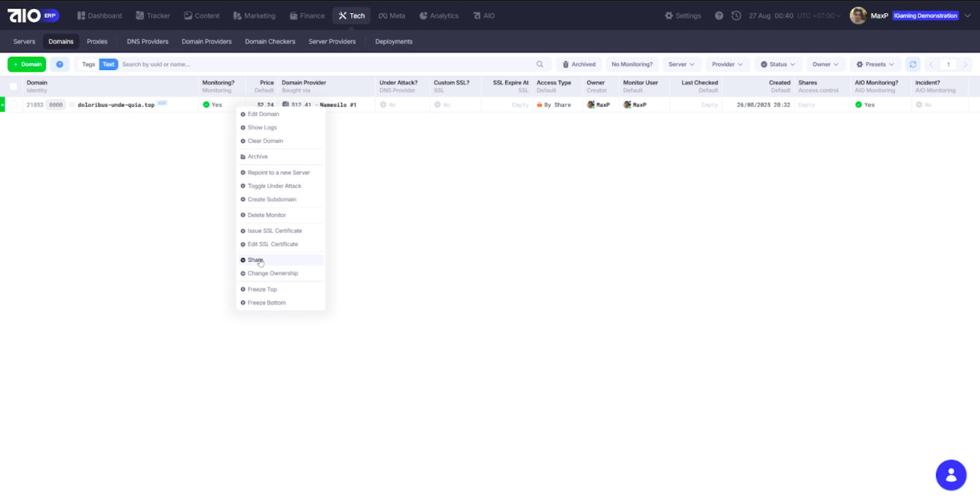Select Delete Monitor menu entry
This screenshot has width=980, height=498.
pos(281,215)
